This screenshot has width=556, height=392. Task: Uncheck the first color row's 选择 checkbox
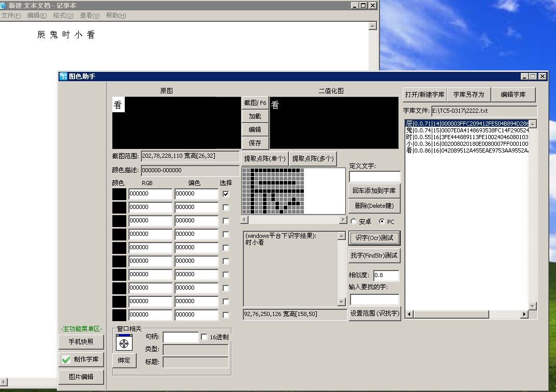coord(226,194)
